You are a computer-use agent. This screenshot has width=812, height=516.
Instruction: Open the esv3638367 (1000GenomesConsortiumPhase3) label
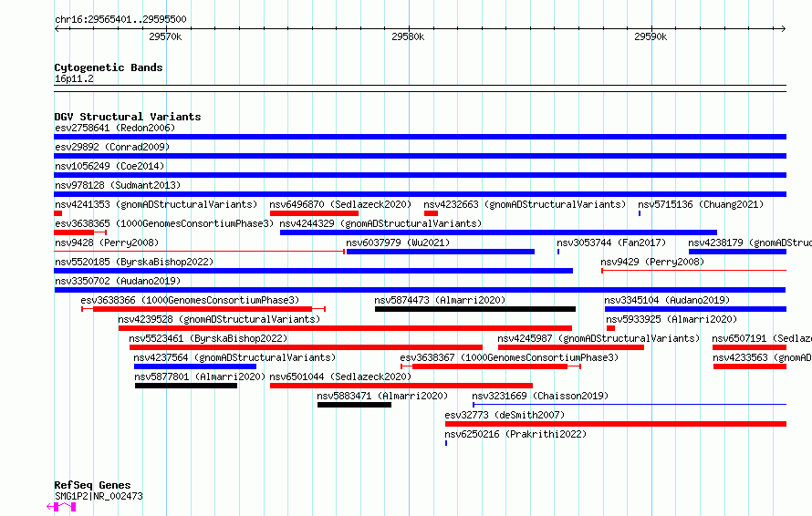(x=509, y=357)
